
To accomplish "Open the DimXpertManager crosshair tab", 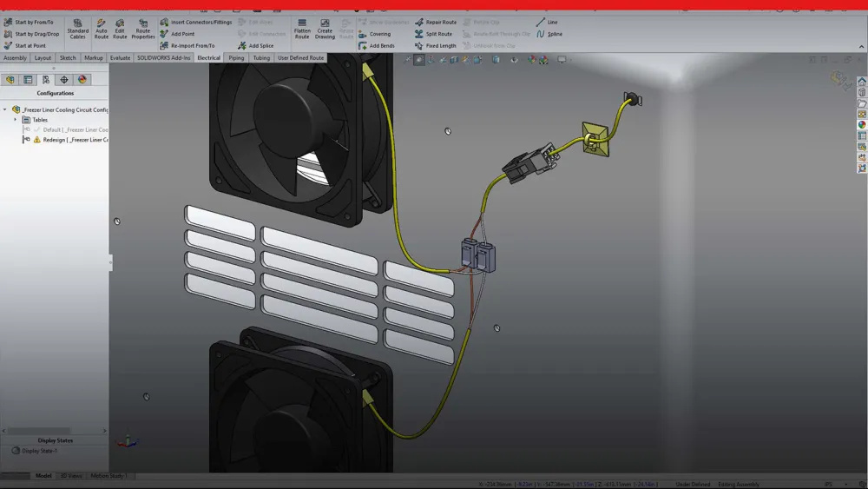I will click(64, 80).
